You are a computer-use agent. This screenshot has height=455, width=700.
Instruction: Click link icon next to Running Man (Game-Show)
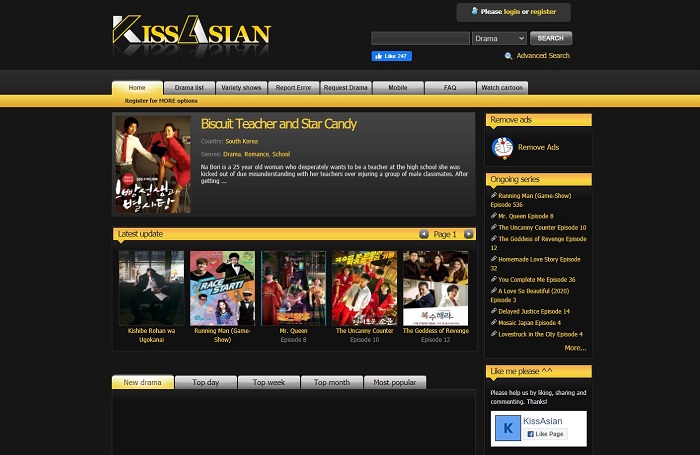494,195
